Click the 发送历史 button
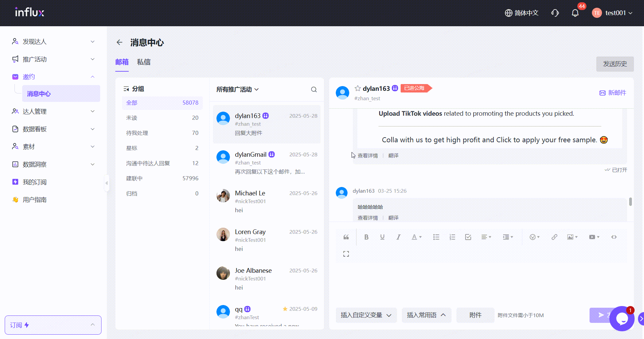Image resolution: width=644 pixels, height=339 pixels. 615,64
